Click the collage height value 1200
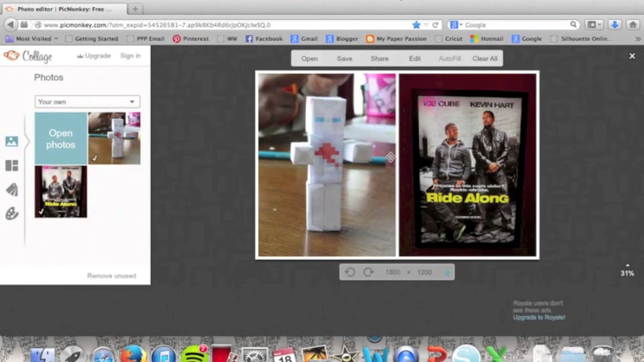The width and height of the screenshot is (644, 362). pos(424,272)
